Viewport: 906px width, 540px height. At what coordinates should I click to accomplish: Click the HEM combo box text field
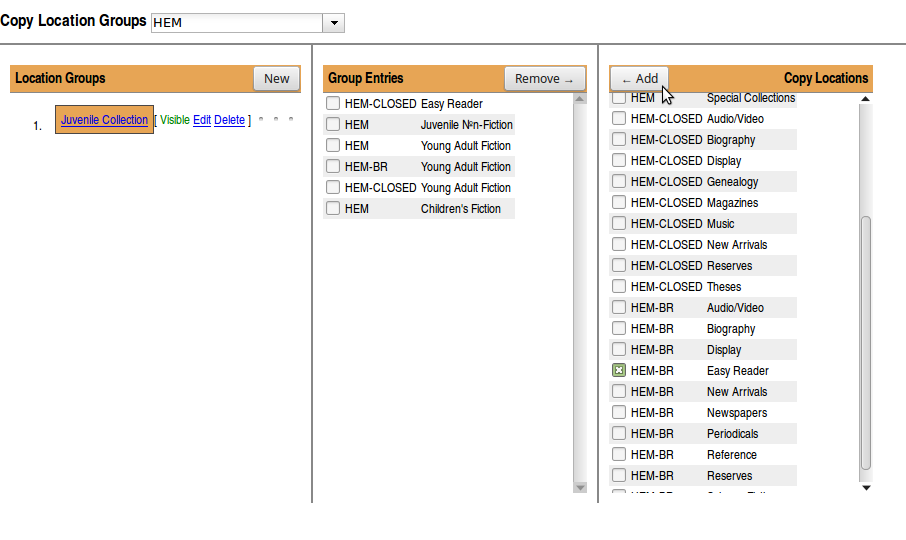coord(237,23)
